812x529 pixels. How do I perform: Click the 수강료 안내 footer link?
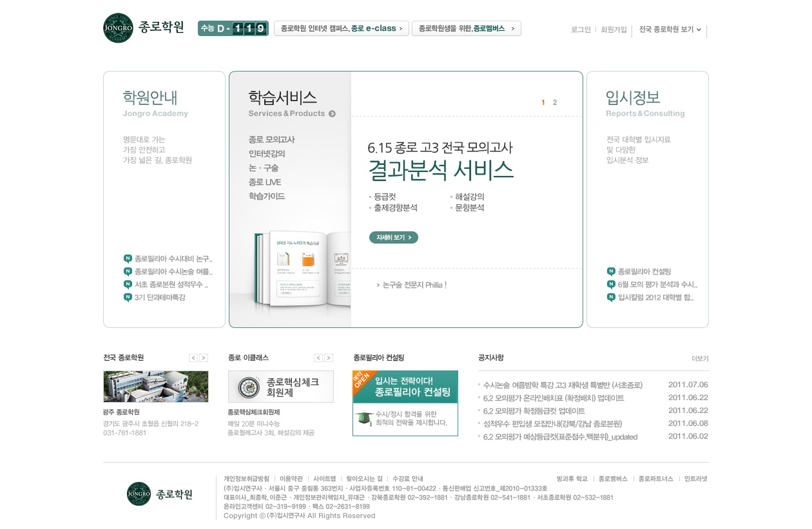[x=408, y=479]
